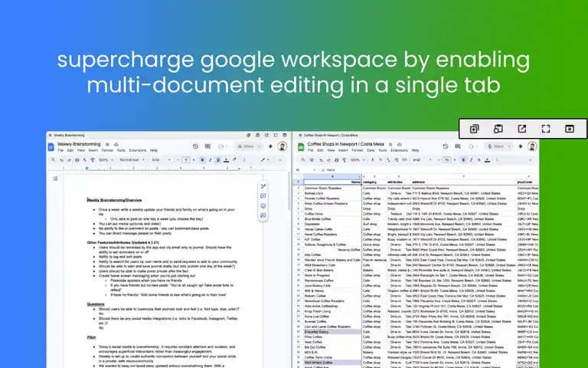This screenshot has height=368, width=588.
Task: Click the more options icon in Docs toolbar
Action: point(244,160)
